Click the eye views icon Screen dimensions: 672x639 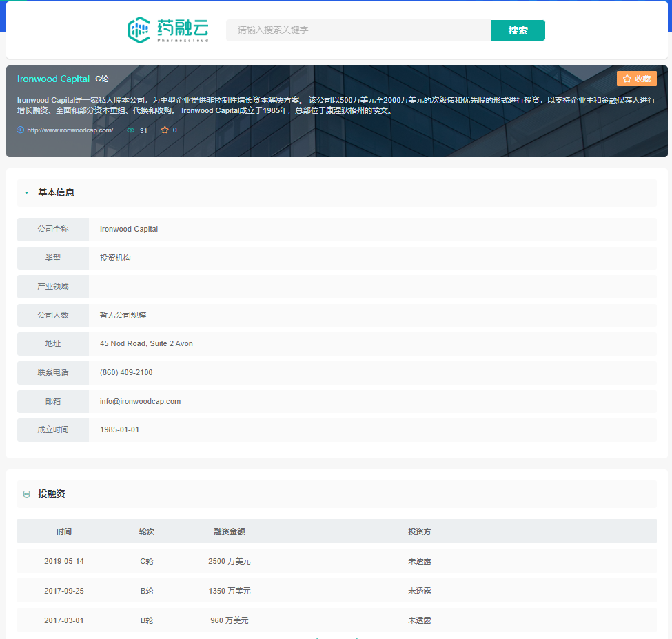click(x=131, y=130)
